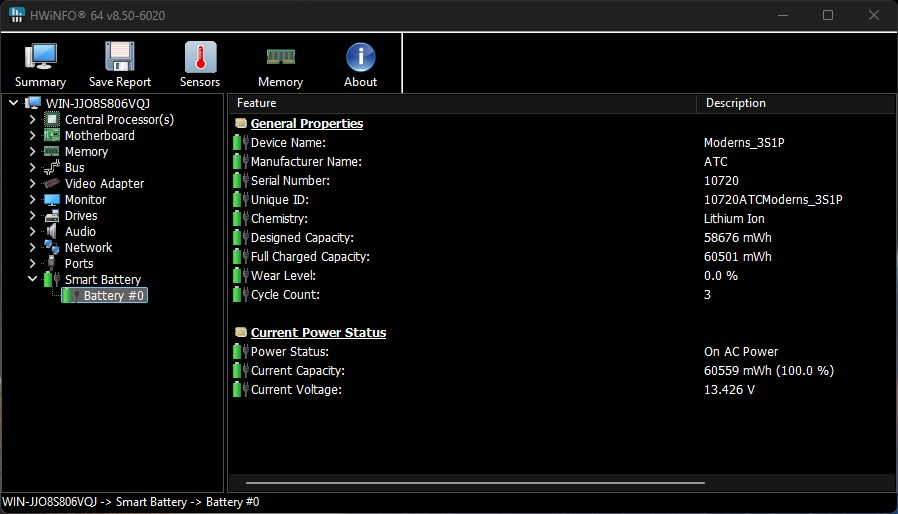This screenshot has height=514, width=898.
Task: Click the 58676 mWh designed capacity value
Action: point(738,238)
